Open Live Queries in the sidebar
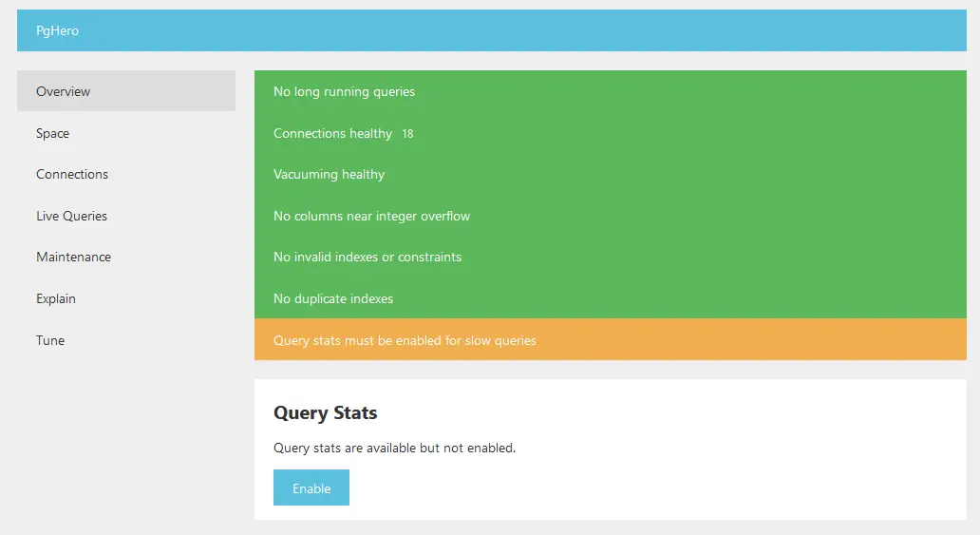 [72, 216]
